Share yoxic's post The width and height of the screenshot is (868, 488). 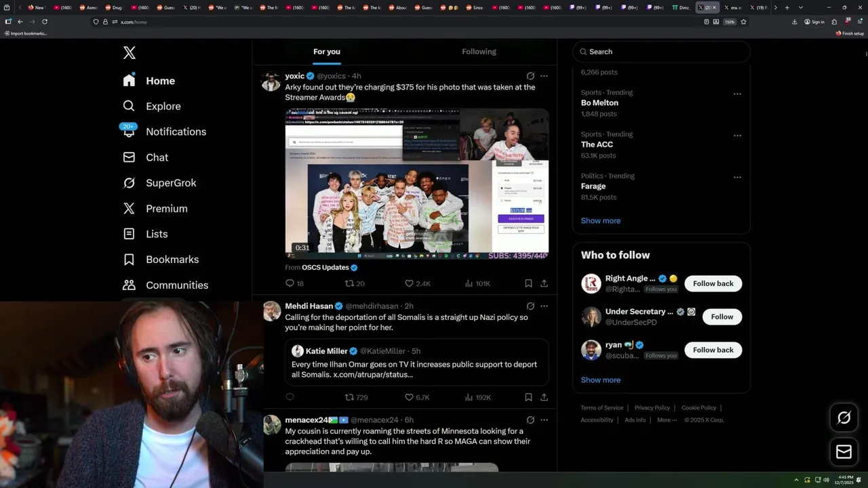pos(544,283)
